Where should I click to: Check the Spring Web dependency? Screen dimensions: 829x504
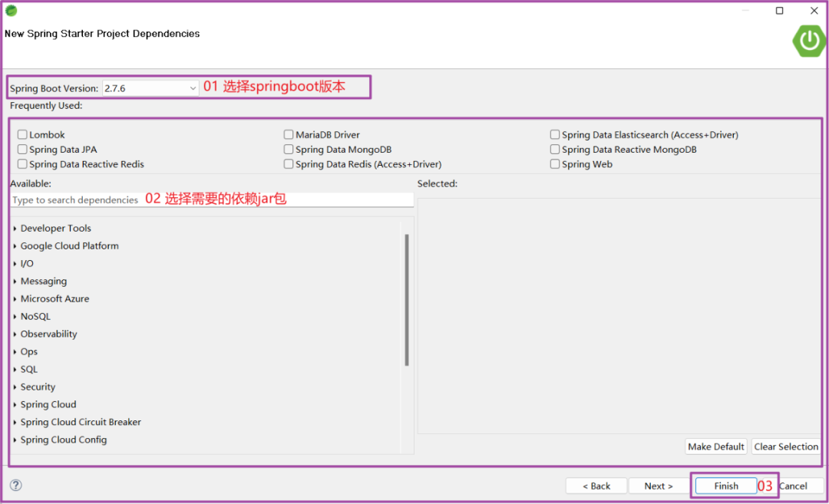[x=555, y=163]
